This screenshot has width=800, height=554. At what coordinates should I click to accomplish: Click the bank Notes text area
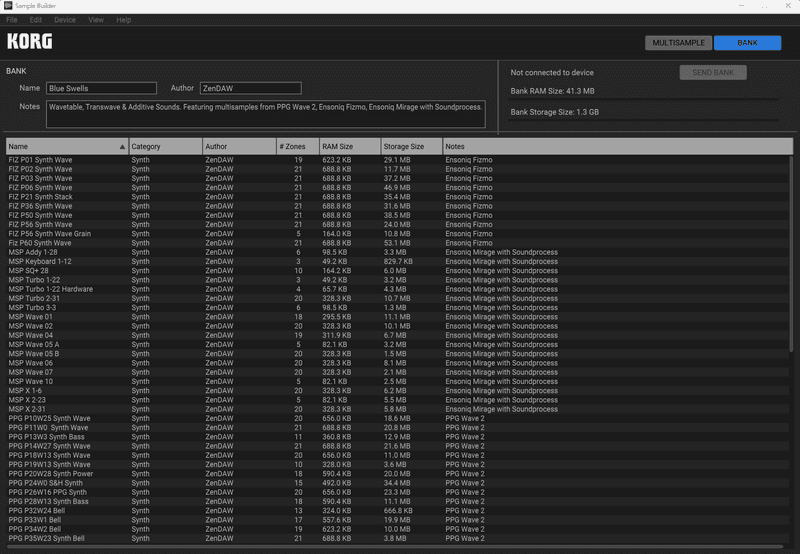265,114
